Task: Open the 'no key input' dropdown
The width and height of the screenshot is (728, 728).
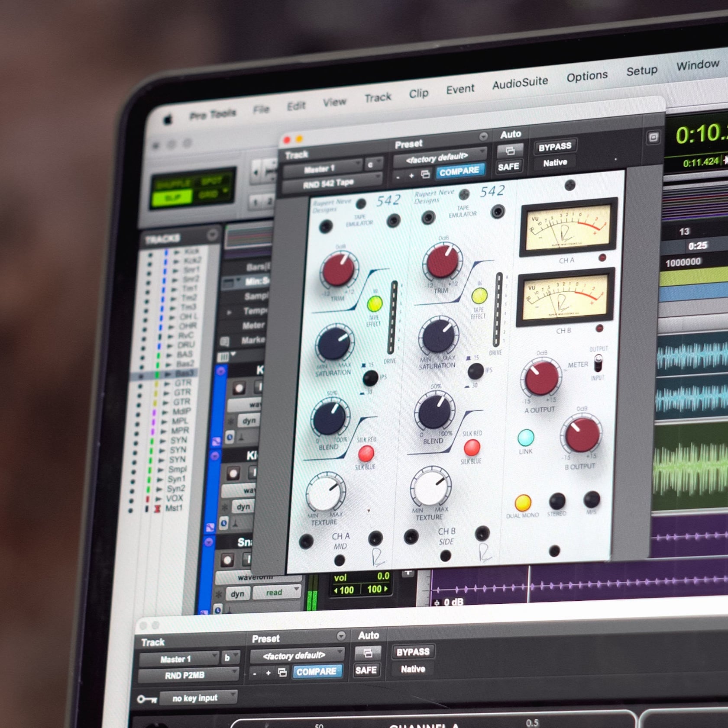Action: (x=198, y=698)
